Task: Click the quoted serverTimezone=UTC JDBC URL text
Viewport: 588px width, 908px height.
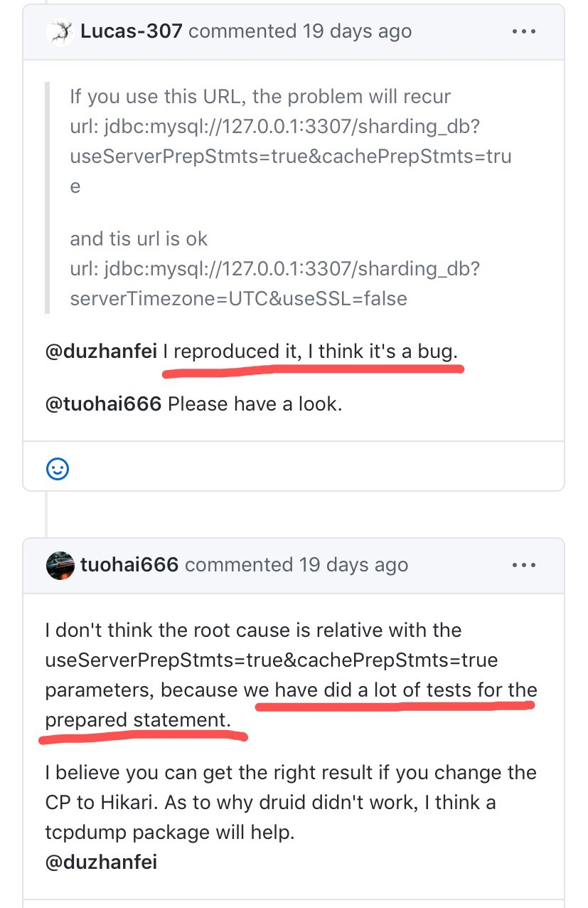Action: [x=238, y=298]
